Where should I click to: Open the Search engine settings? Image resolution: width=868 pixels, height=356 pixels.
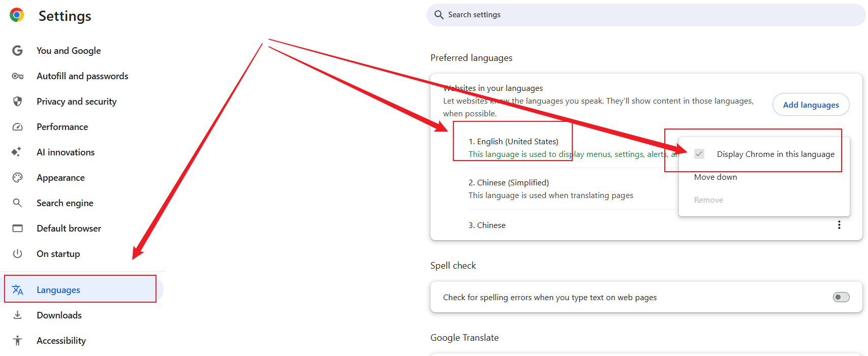[x=65, y=203]
